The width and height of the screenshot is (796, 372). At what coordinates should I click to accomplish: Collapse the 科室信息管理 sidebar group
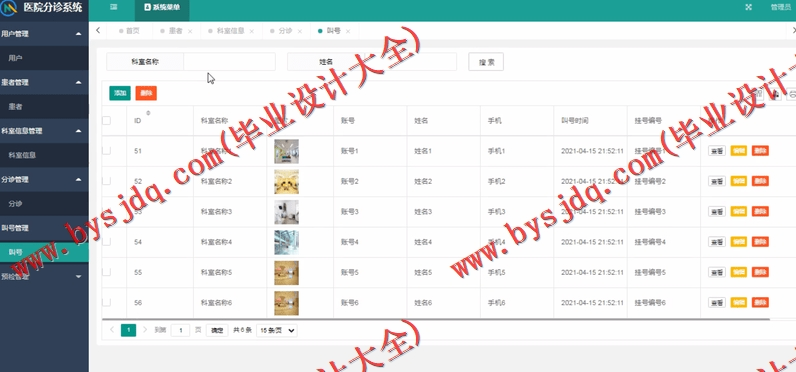44,131
